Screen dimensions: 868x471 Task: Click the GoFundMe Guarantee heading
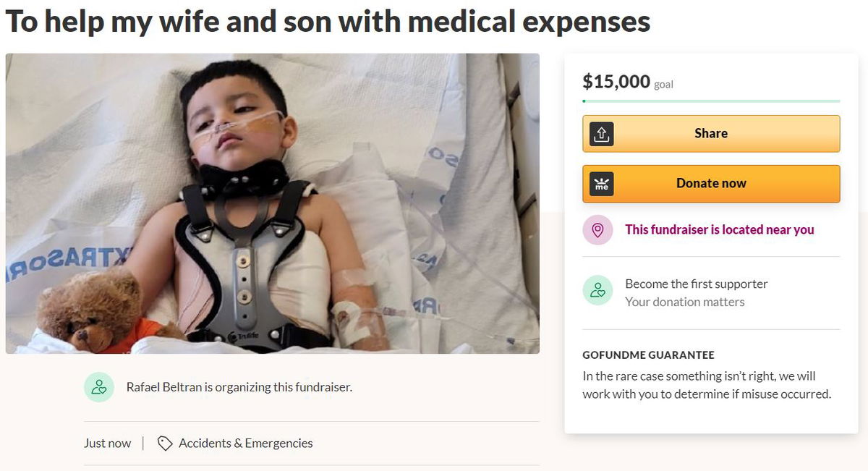pyautogui.click(x=648, y=355)
